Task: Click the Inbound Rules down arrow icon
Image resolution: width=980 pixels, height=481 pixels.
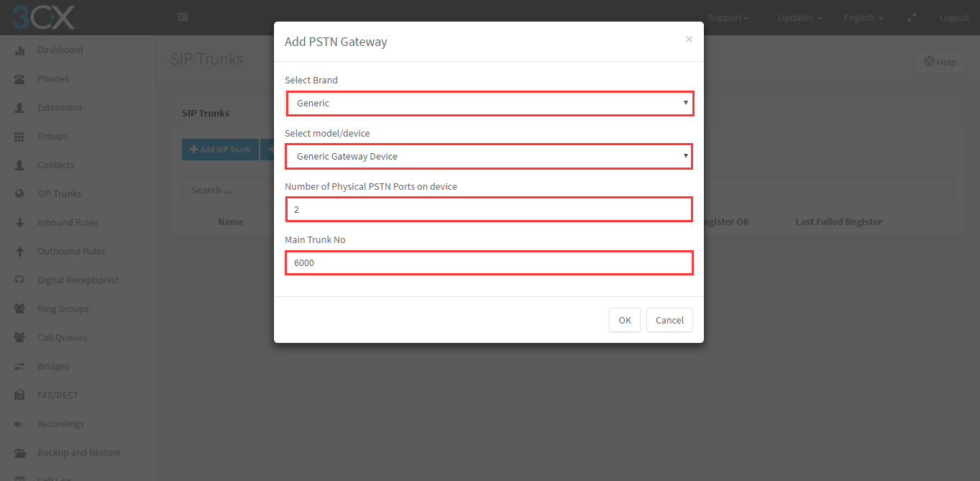Action: coord(20,223)
